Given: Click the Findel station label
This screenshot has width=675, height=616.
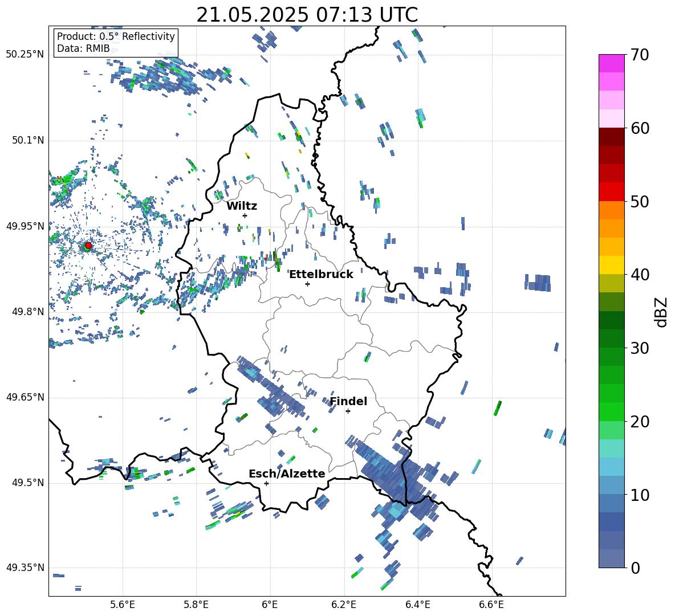Looking at the screenshot, I should pos(349,401).
